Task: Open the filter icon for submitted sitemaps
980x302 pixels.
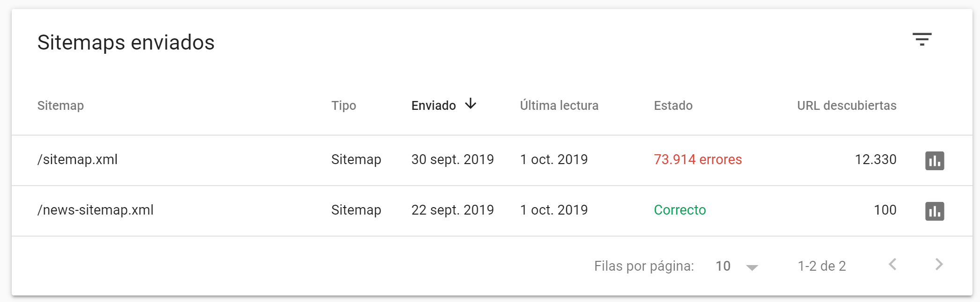Action: (922, 39)
